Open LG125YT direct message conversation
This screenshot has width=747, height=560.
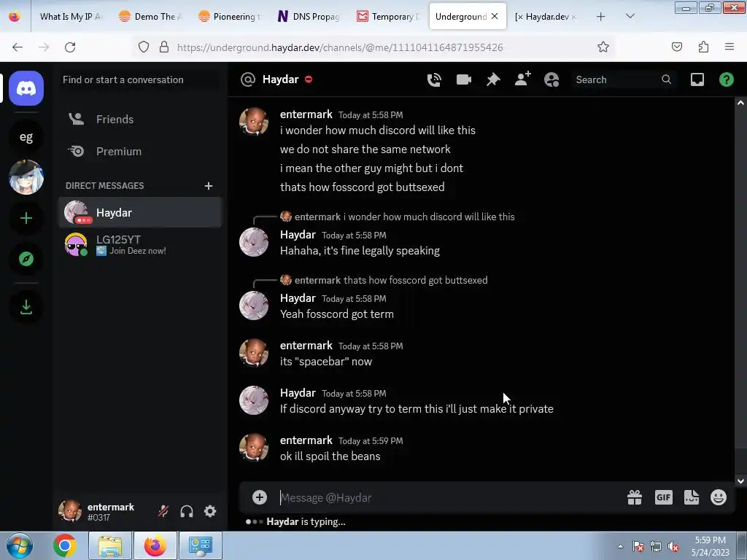[x=140, y=244]
